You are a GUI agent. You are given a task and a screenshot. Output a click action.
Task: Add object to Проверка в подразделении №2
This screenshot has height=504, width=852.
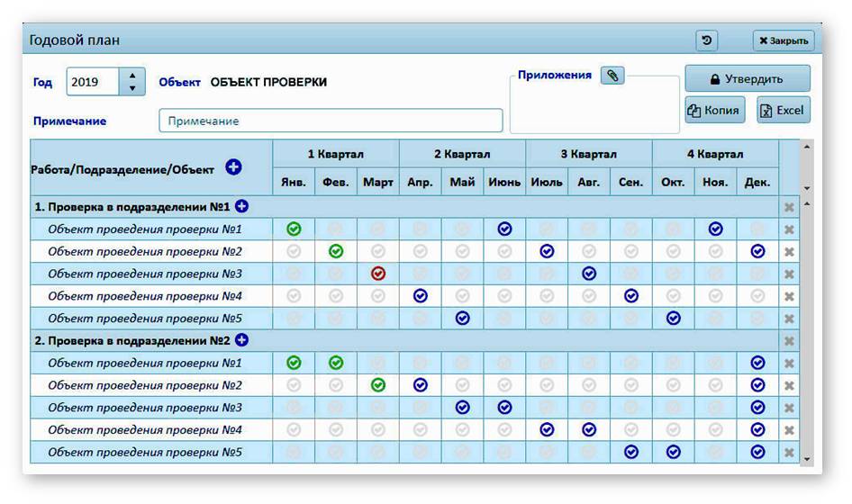tap(241, 340)
